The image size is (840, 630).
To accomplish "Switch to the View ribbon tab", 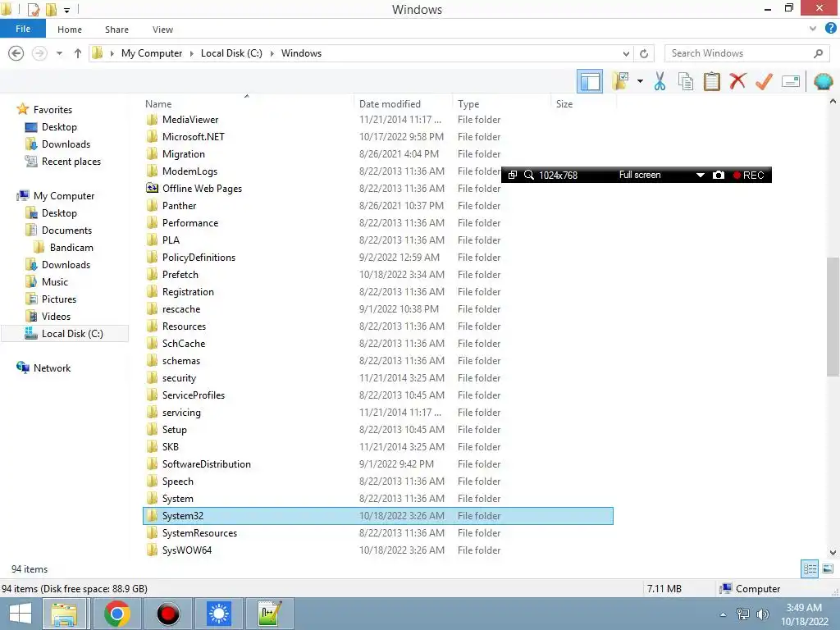I will click(162, 30).
